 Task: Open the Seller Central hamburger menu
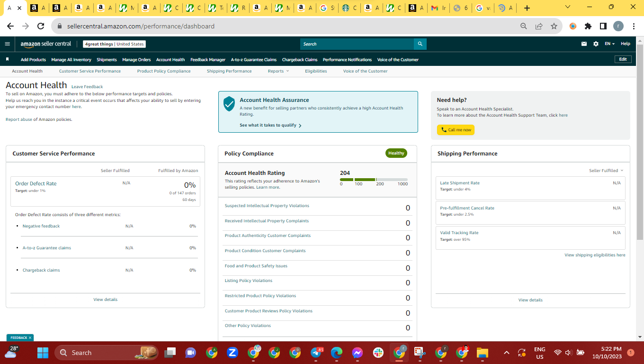click(7, 44)
